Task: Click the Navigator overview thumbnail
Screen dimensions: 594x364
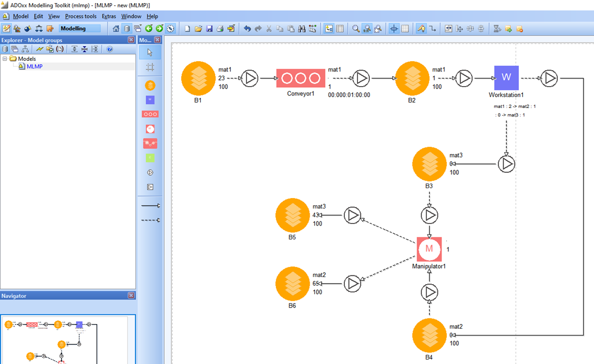Action: (68, 340)
